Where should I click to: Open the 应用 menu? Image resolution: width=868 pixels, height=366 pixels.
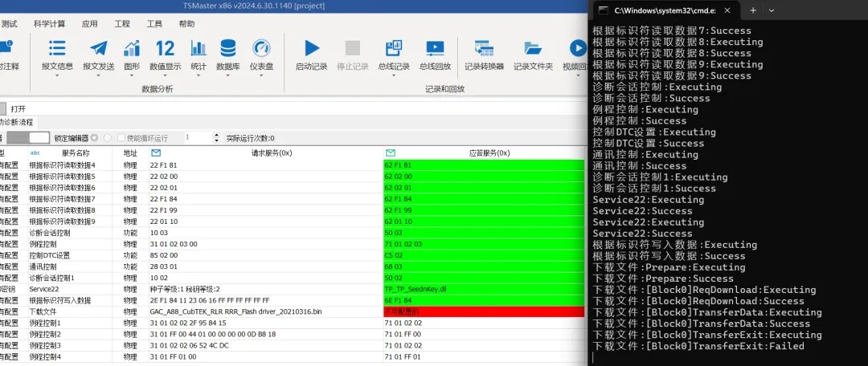click(90, 24)
